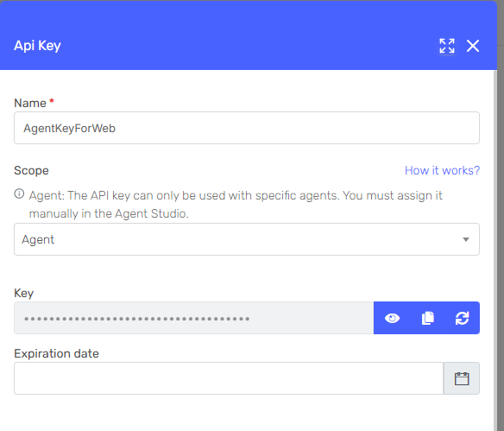Click the Scope label
Image resolution: width=504 pixels, height=431 pixels.
tap(31, 170)
